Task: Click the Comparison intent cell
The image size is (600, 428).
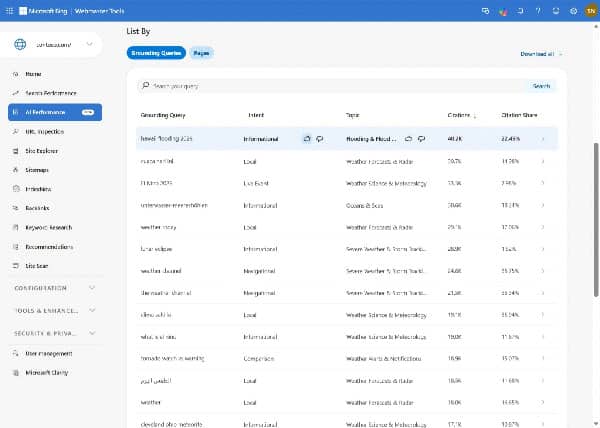Action: [259, 358]
